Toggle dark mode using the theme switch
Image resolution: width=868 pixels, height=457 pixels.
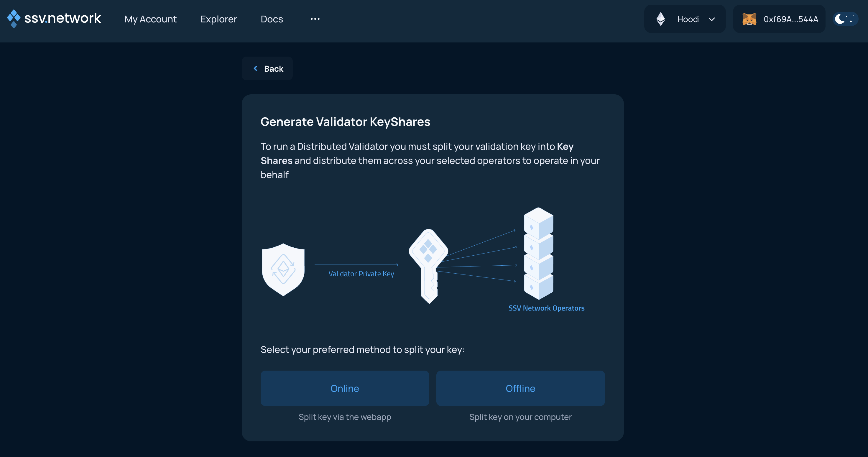tap(845, 19)
